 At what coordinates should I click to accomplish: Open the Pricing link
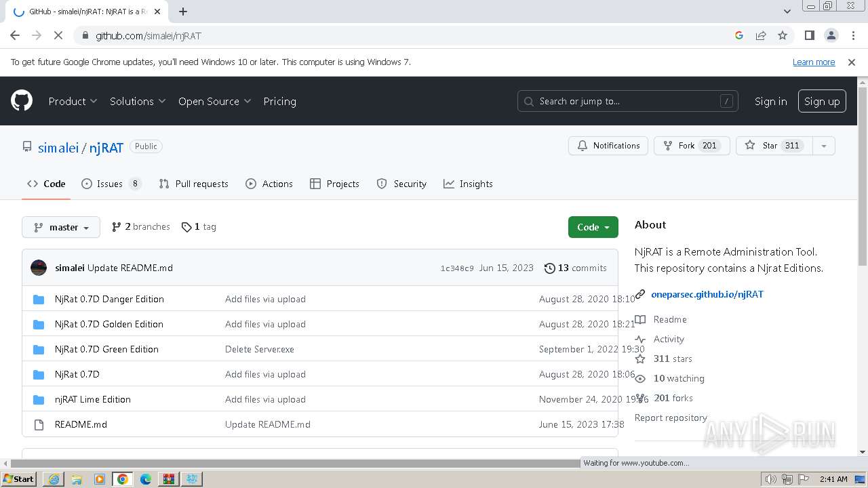tap(279, 101)
